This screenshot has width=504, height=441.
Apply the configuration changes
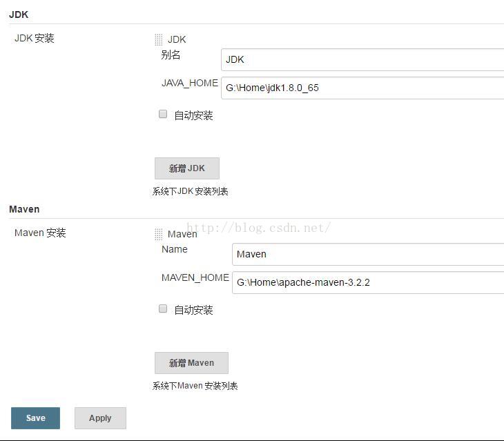(100, 418)
